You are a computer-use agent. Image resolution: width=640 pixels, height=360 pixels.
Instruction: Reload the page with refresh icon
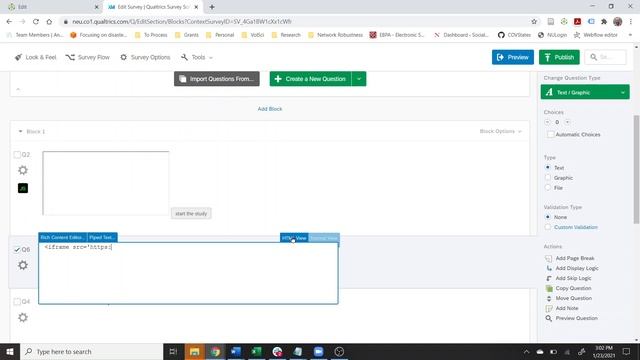click(36, 22)
